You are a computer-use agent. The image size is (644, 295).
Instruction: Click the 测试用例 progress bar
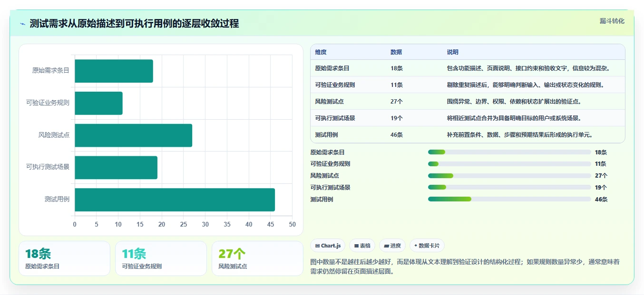[509, 199]
